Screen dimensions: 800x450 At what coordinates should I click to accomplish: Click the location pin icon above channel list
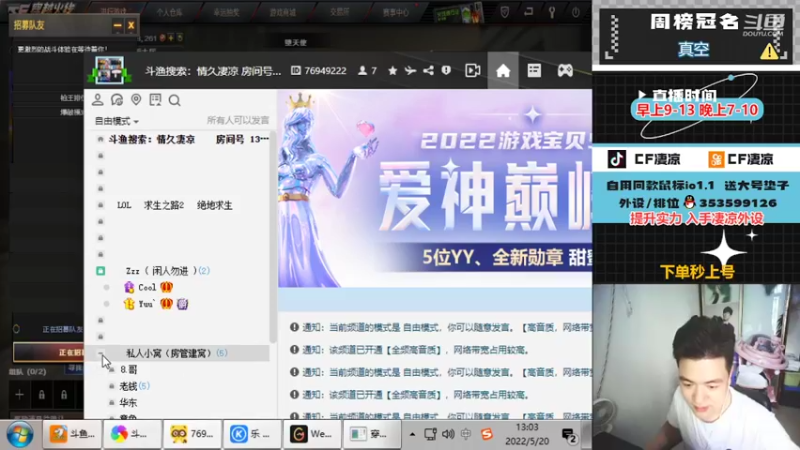[x=136, y=100]
